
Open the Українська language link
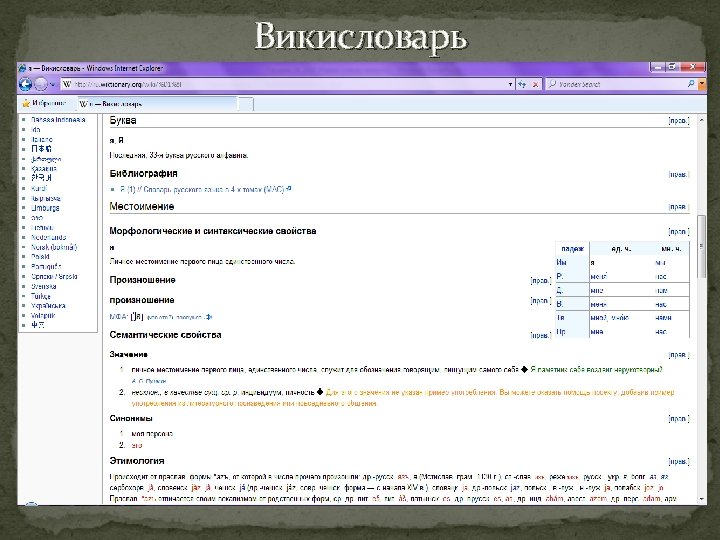[x=48, y=306]
